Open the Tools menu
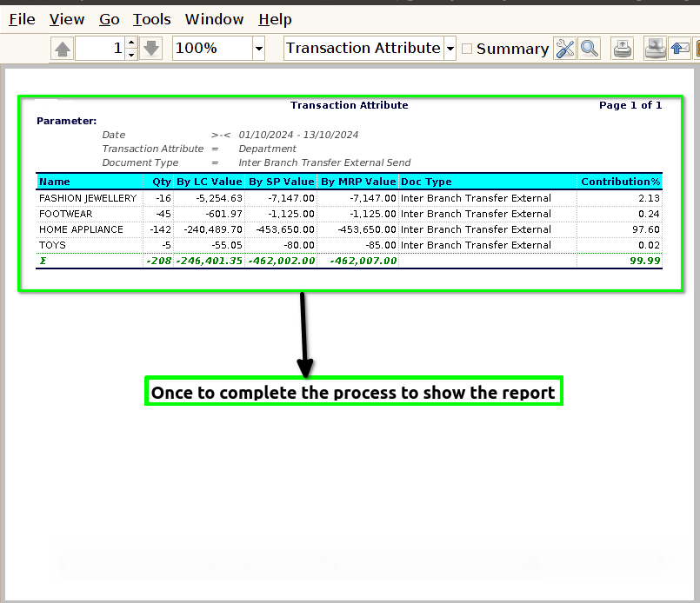Screen dimensions: 700x603 pos(152,20)
